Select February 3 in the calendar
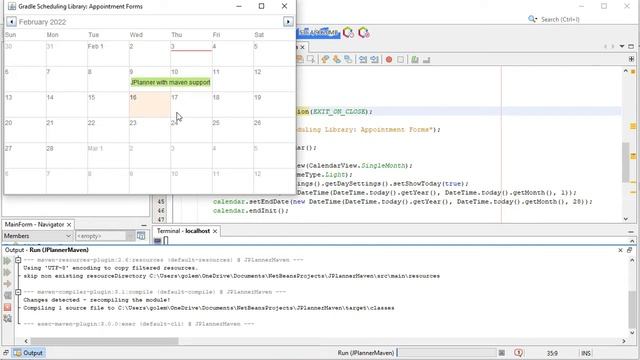This screenshot has height=360, width=640. click(191, 54)
